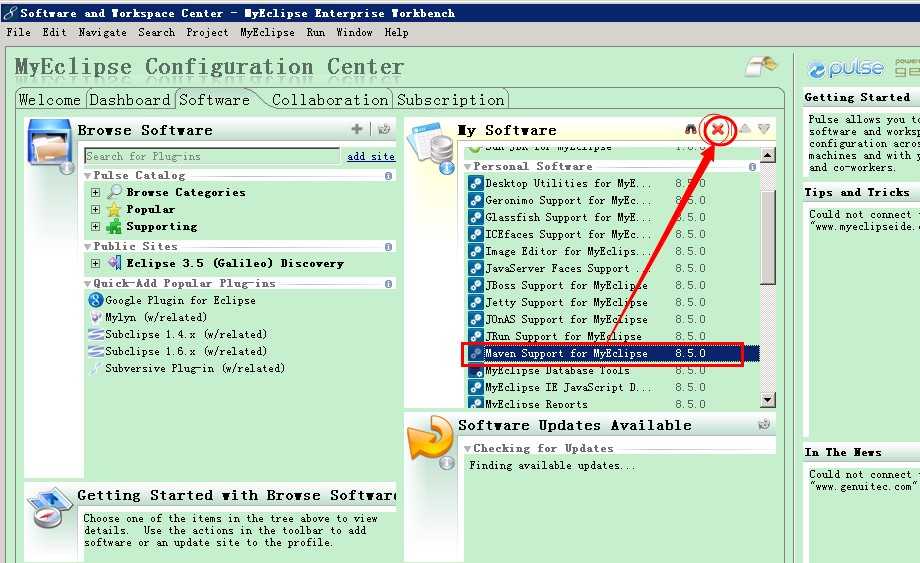Collapse the Personal Software section
Image resolution: width=920 pixels, height=563 pixels.
468,167
